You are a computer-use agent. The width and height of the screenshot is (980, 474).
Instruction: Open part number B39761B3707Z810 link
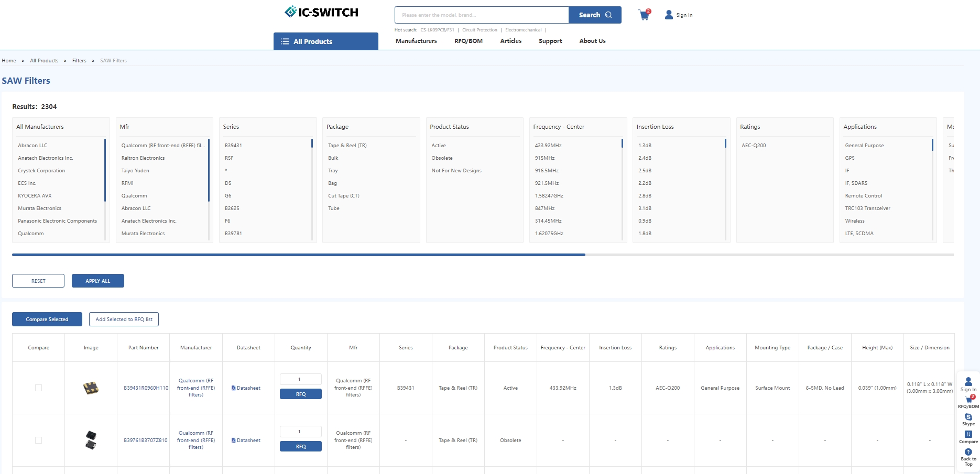click(146, 440)
